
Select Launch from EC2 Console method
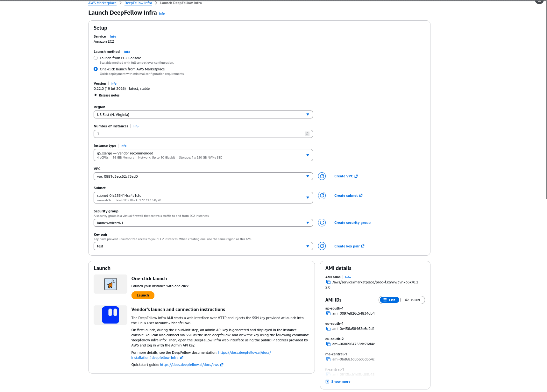point(96,58)
